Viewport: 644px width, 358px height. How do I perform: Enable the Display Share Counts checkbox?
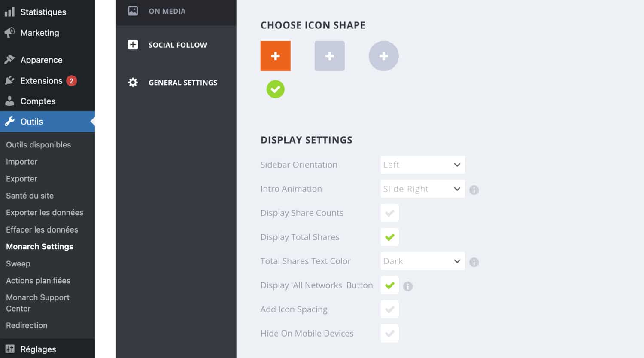point(390,213)
